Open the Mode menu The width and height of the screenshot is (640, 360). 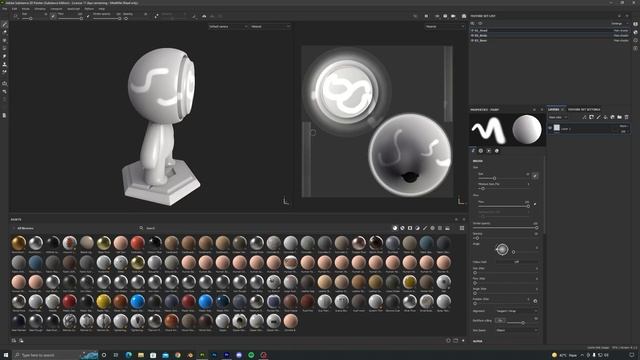pyautogui.click(x=26, y=9)
